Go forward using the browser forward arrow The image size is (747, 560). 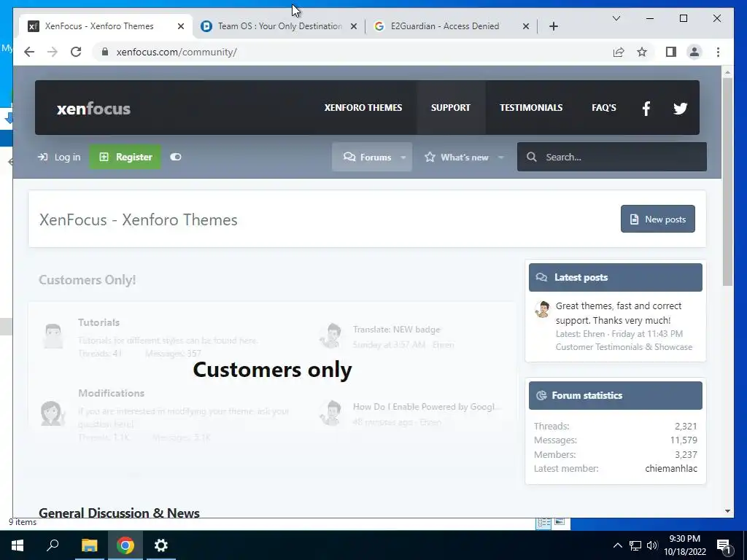[53, 52]
